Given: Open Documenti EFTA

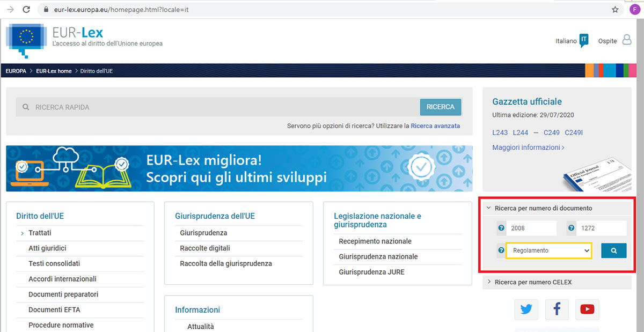Looking at the screenshot, I should click(54, 310).
